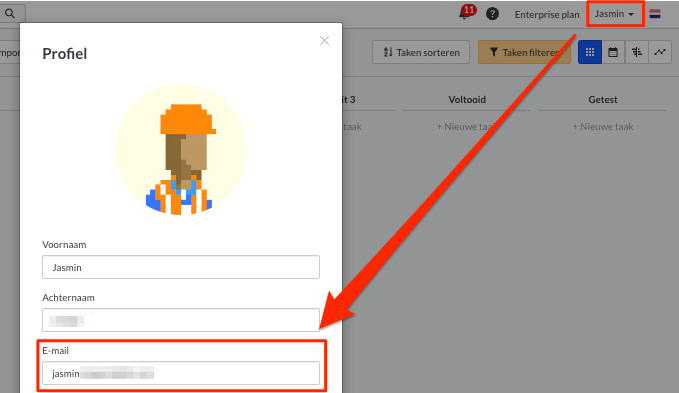Switch to the line chart view
Viewport: 679px width, 393px height.
click(660, 52)
